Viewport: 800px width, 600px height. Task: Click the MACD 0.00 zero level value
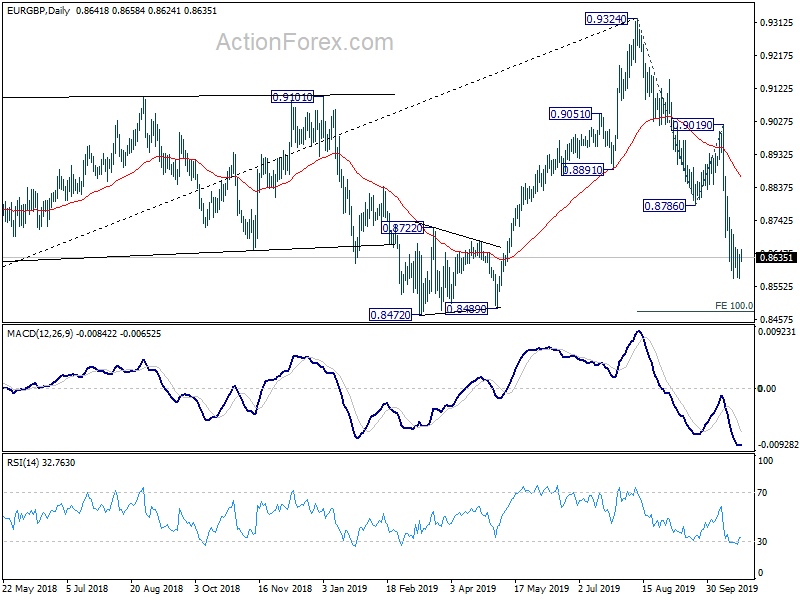767,389
